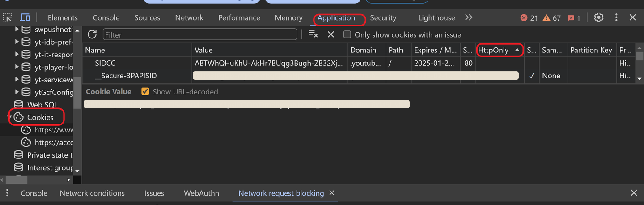Open DevTools settings gear
The image size is (644, 205).
599,18
